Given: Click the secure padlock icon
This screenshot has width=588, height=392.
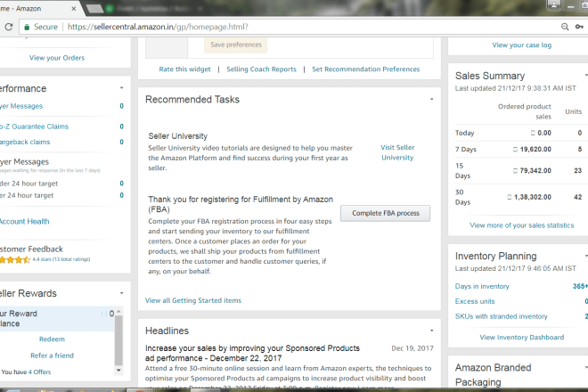Looking at the screenshot, I should [27, 27].
